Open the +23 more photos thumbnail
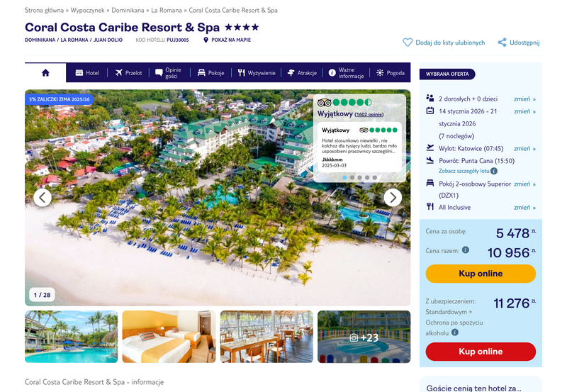Viewport: 567px width, 392px height. 364,337
